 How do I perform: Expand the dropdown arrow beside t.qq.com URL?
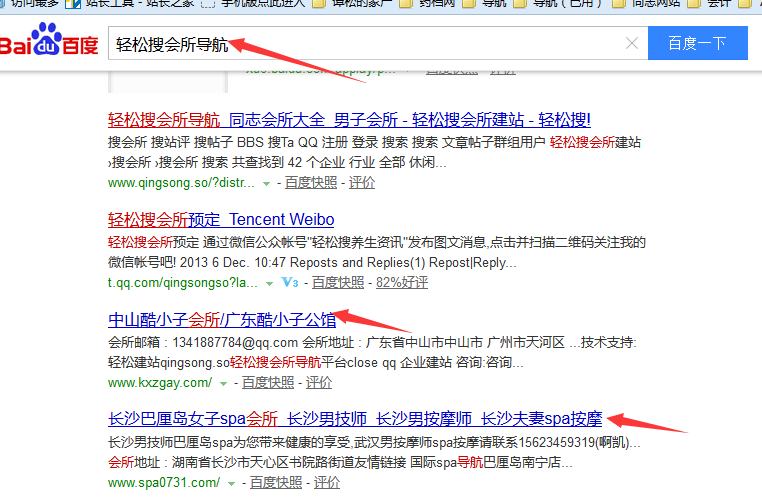[269, 284]
